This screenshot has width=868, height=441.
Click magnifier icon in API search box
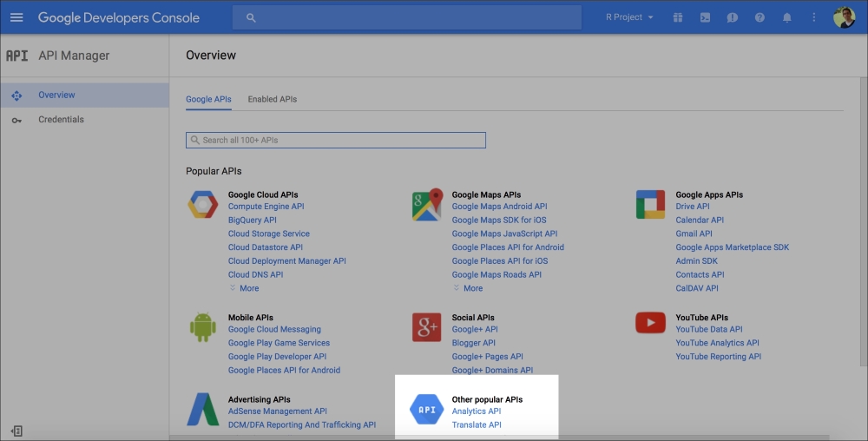pos(194,140)
